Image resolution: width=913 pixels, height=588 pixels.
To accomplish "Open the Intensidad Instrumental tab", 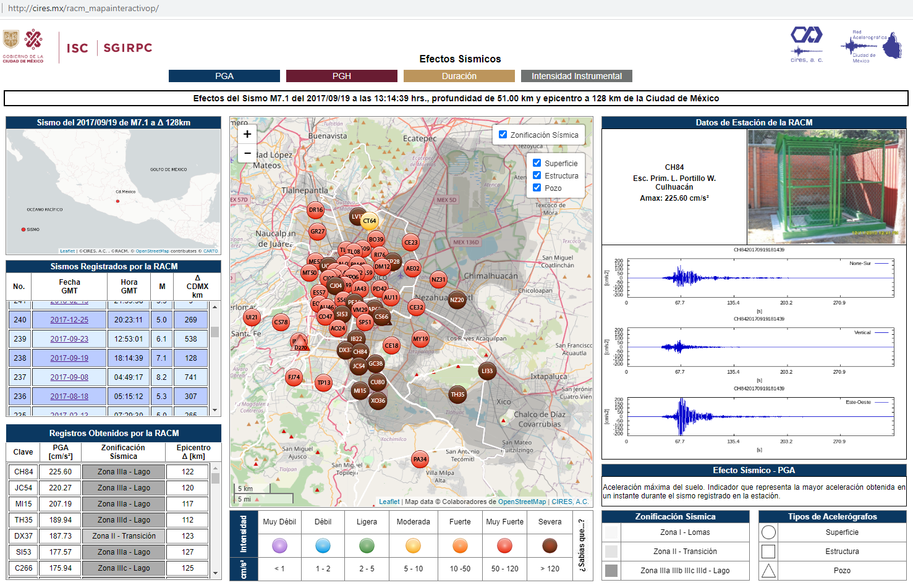I will 576,76.
